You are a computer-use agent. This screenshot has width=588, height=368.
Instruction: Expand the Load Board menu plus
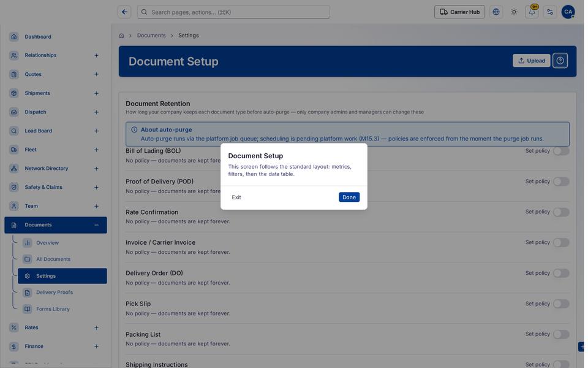[96, 131]
